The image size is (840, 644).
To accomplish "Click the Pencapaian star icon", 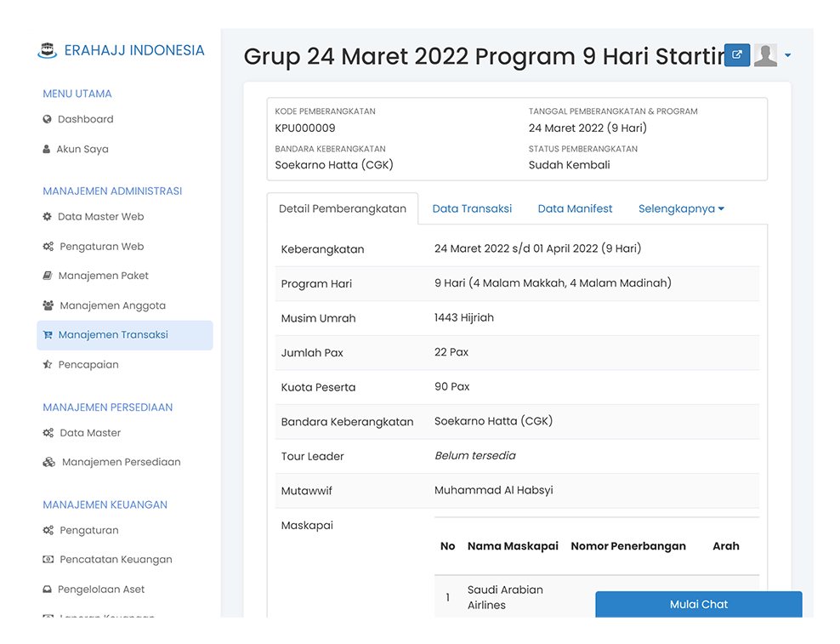I will point(48,365).
